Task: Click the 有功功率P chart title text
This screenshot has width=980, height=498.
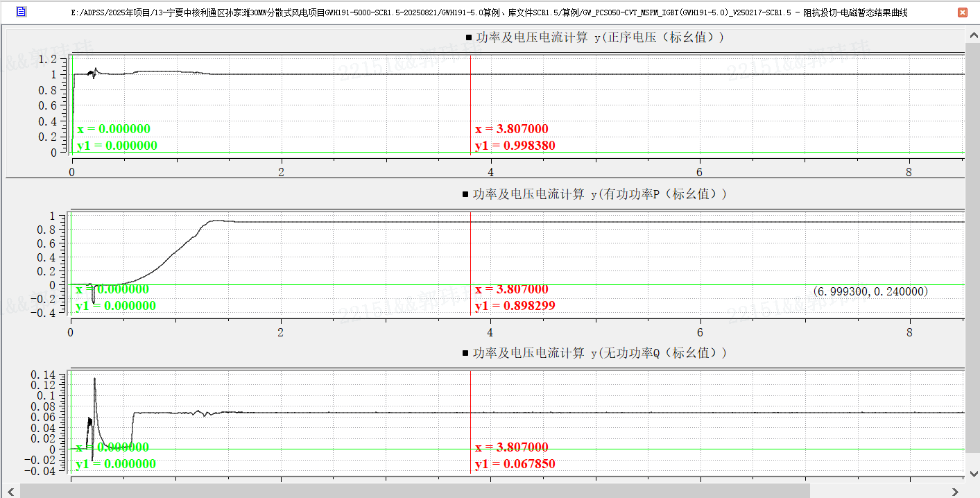Action: click(600, 194)
